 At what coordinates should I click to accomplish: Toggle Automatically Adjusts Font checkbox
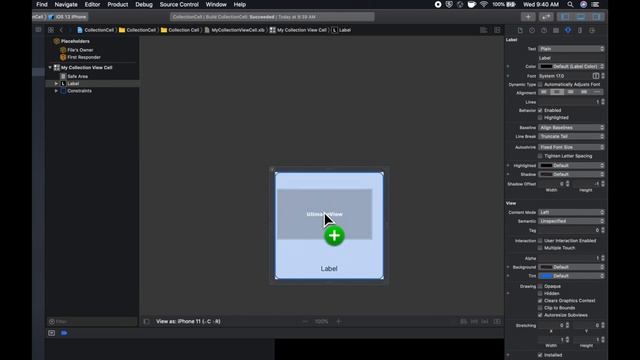(540, 84)
